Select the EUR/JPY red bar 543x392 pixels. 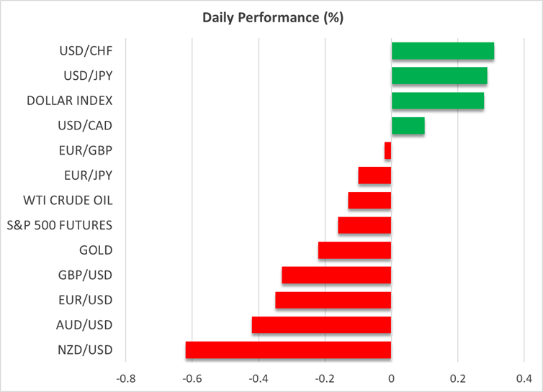[374, 176]
